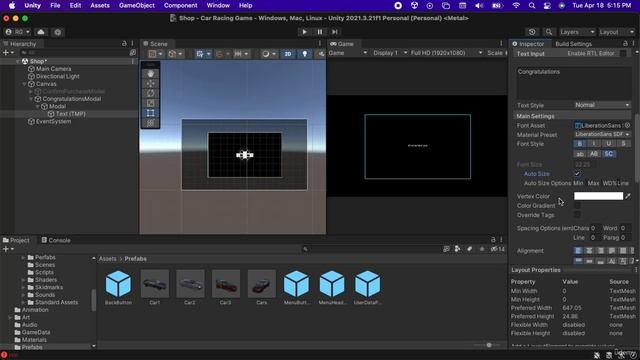Image resolution: width=640 pixels, height=360 pixels.
Task: Open Scene panel three-dot options
Action: pos(320,44)
